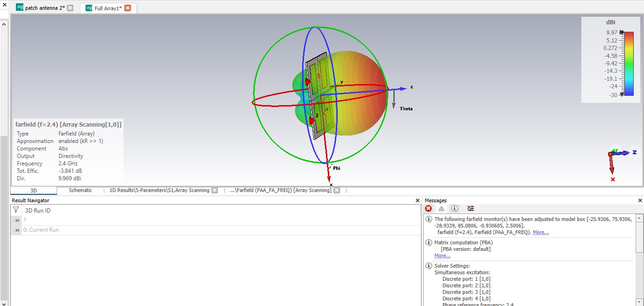Toggle info messages filter icon
The width and height of the screenshot is (644, 306).
click(x=455, y=209)
